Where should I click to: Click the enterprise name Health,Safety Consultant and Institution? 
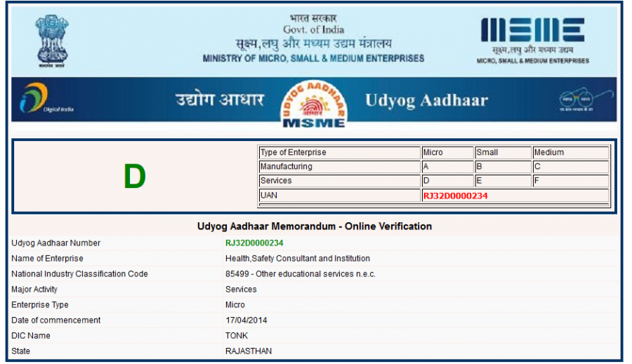pos(298,259)
